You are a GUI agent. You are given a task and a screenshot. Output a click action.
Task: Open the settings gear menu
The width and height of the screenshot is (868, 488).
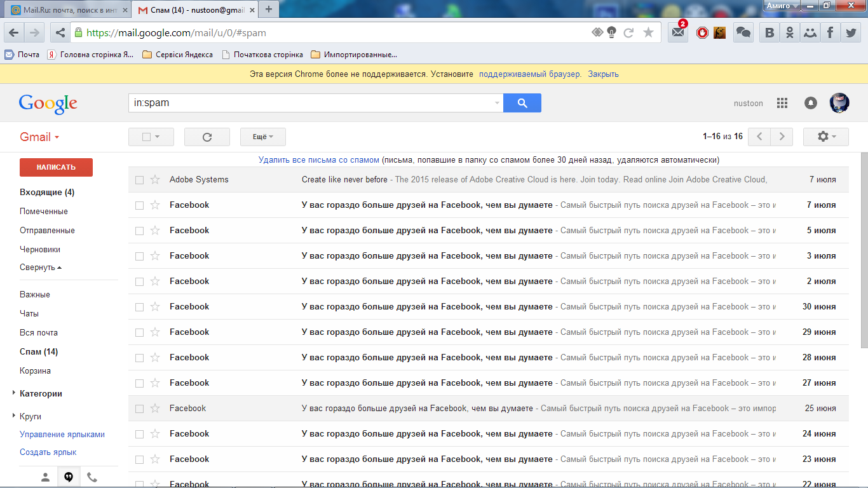826,137
